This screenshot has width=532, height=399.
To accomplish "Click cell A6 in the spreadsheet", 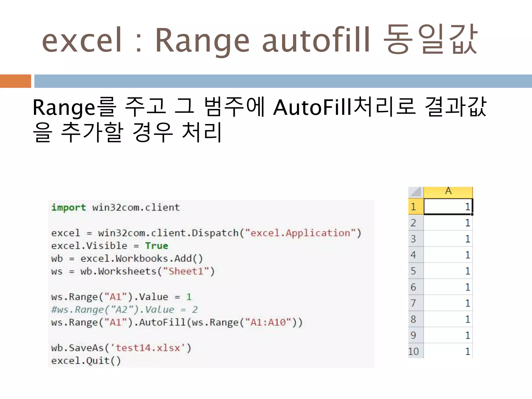I will click(448, 287).
